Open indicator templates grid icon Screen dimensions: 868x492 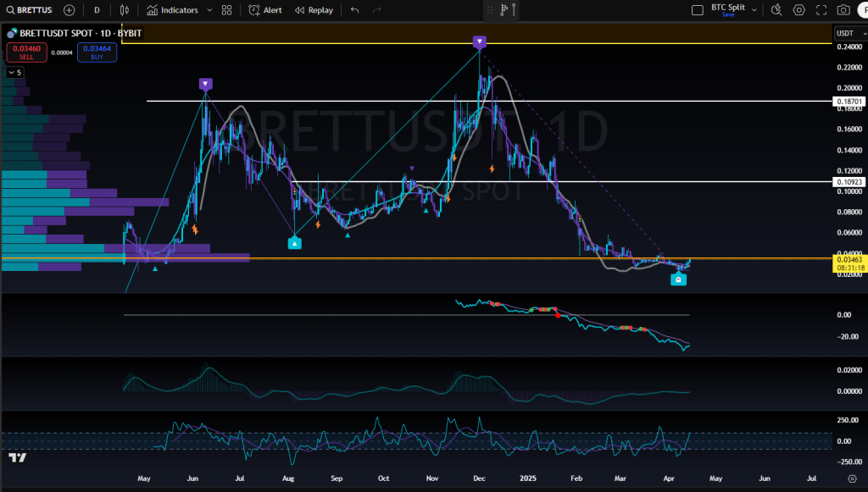click(x=226, y=10)
